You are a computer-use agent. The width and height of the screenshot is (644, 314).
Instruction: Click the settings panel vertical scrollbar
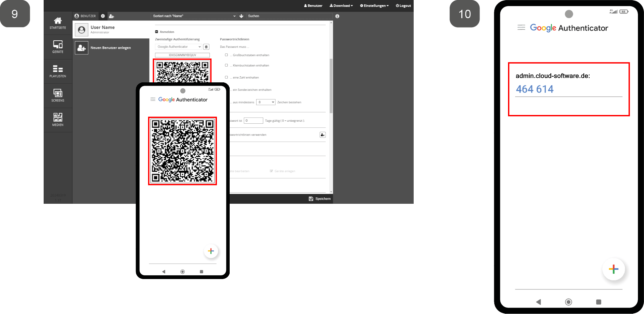331,86
